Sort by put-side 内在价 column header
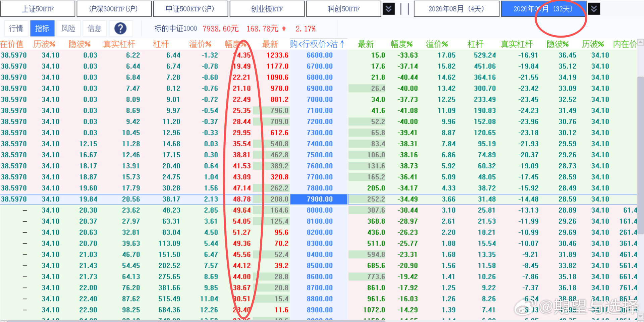 tap(625, 44)
